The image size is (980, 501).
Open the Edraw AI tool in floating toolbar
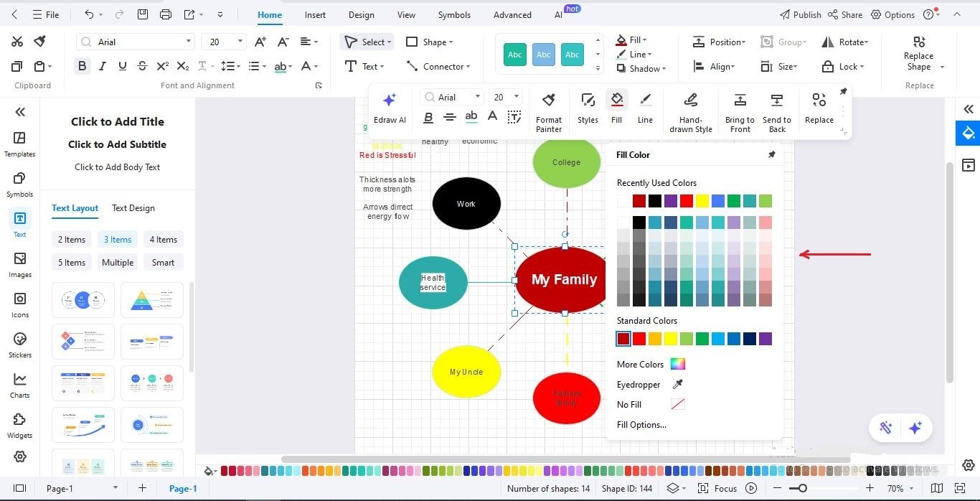[390, 108]
